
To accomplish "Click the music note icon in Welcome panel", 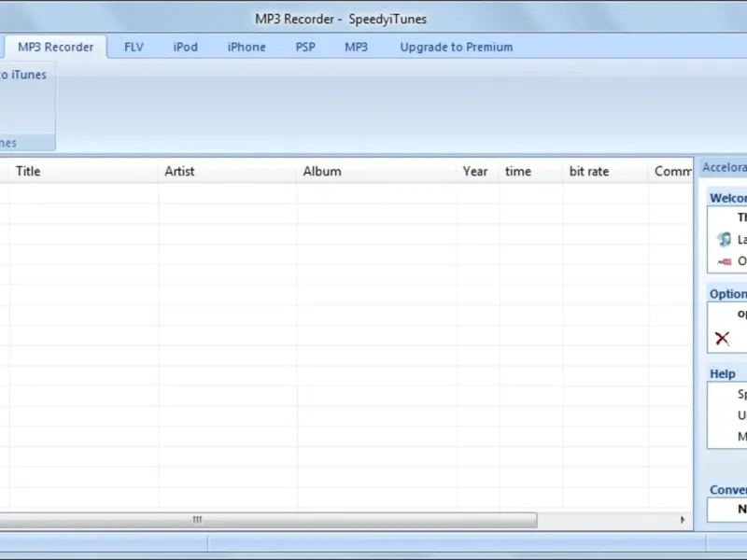I will coord(724,239).
